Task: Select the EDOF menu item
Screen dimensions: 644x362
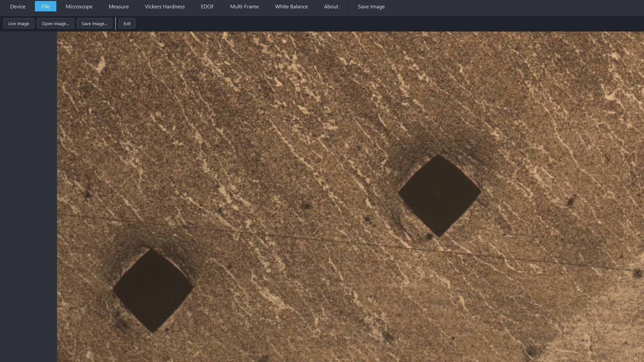Action: tap(207, 6)
